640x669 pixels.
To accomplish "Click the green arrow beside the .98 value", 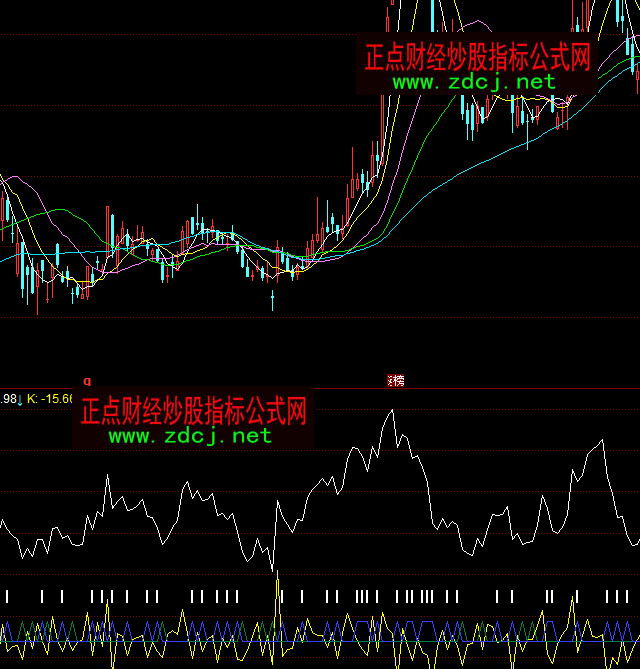I will 20,399.
